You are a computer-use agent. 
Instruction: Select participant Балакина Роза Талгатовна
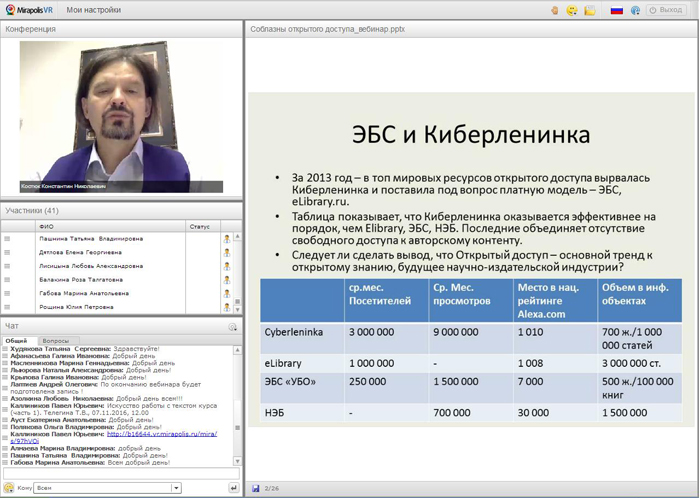(x=81, y=280)
